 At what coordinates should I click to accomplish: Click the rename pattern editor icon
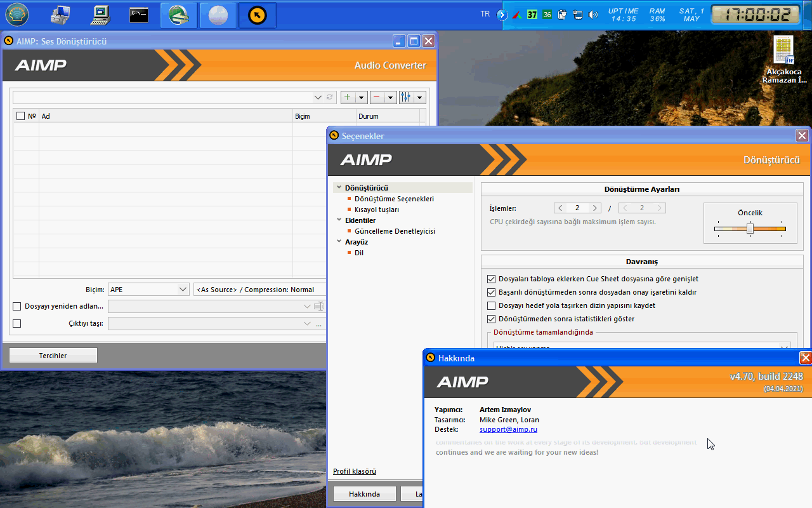319,306
